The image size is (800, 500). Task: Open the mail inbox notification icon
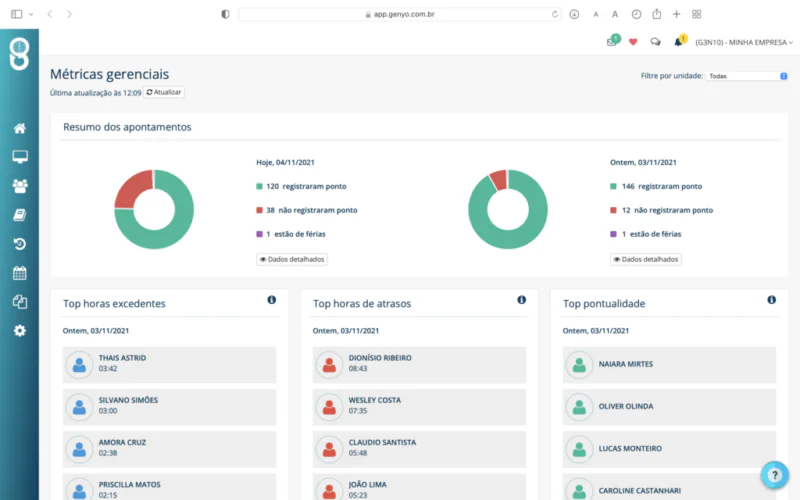coord(613,41)
